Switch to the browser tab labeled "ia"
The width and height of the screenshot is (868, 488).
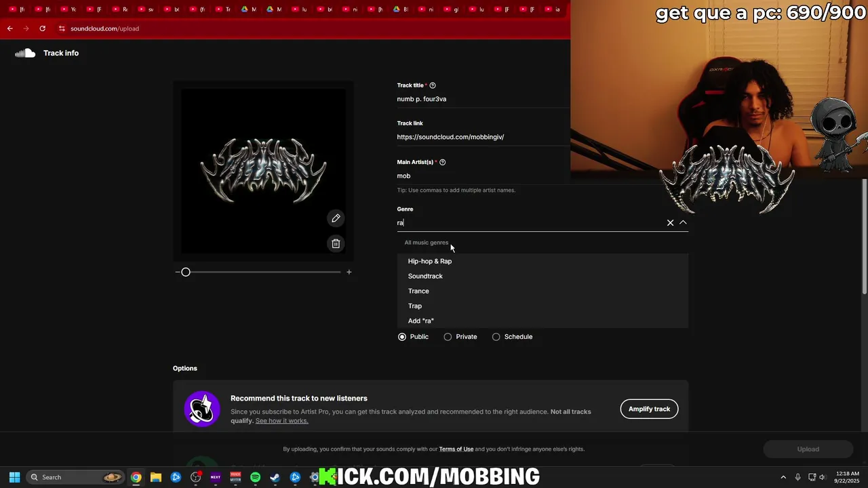click(x=553, y=9)
